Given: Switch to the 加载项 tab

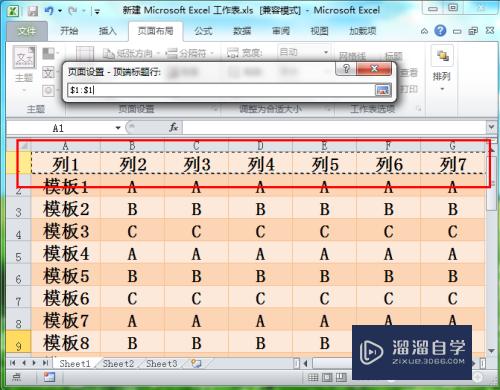Looking at the screenshot, I should pos(363,31).
